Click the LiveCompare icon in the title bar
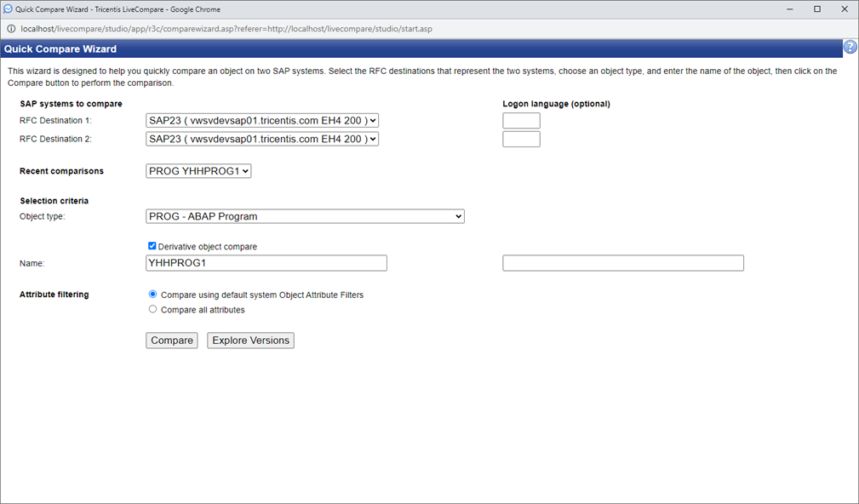The height and width of the screenshot is (504, 859). (x=8, y=9)
